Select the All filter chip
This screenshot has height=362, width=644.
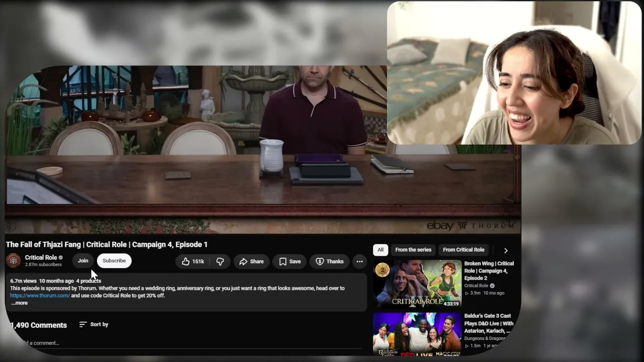click(380, 250)
